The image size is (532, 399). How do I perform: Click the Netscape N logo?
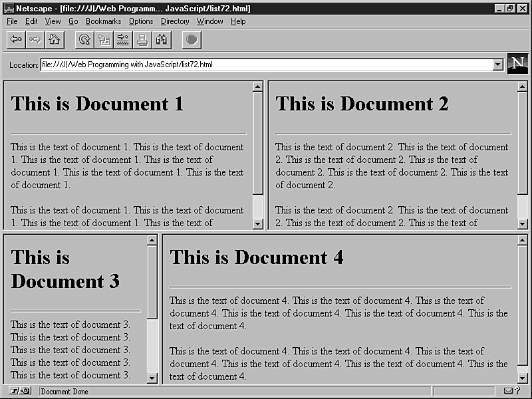517,64
